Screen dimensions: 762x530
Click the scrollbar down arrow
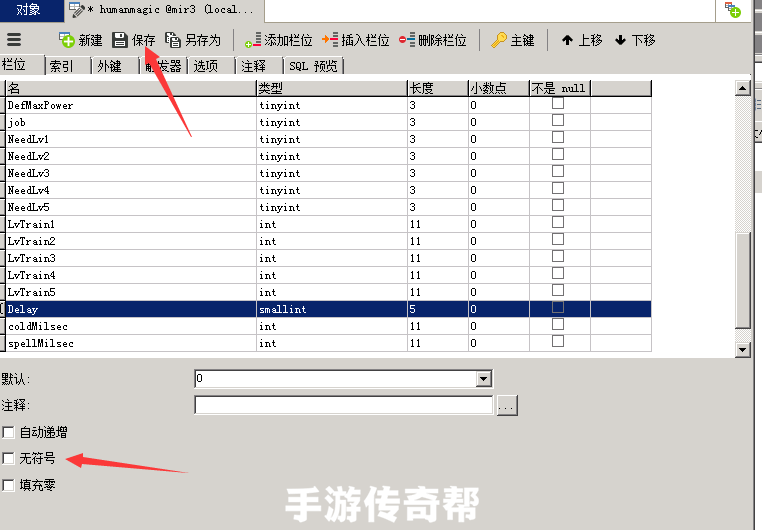[x=743, y=349]
